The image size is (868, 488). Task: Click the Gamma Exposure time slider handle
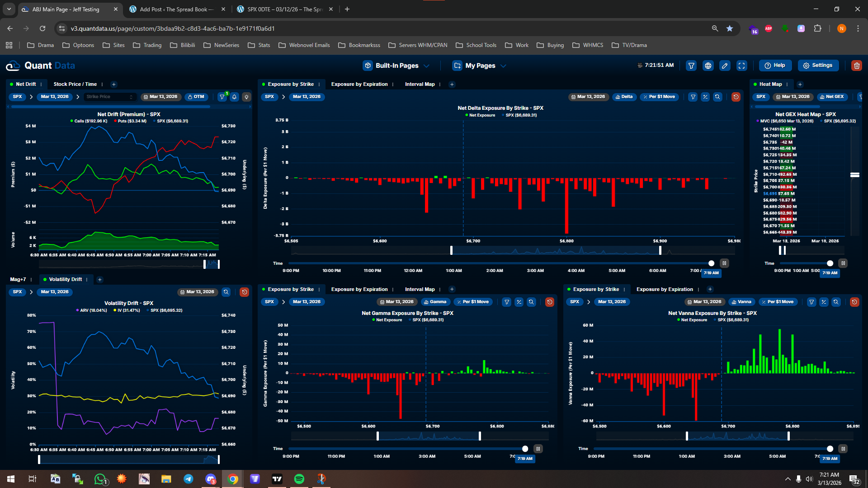tap(525, 449)
